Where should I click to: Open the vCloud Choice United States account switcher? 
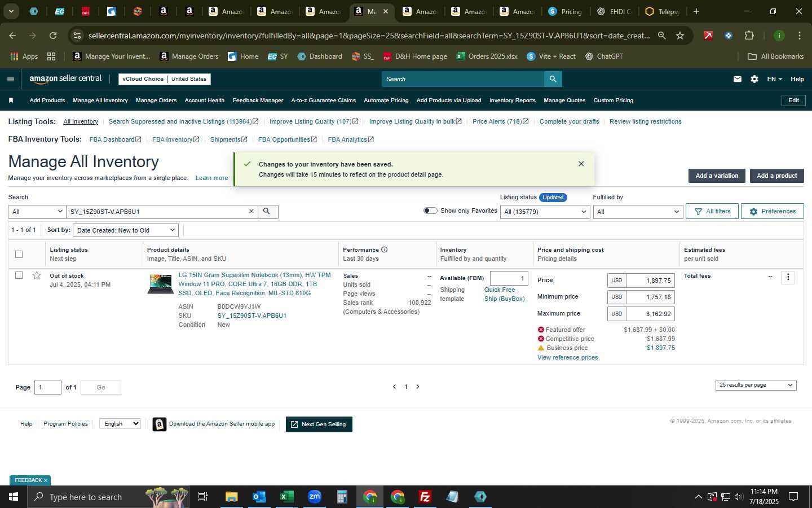point(165,79)
